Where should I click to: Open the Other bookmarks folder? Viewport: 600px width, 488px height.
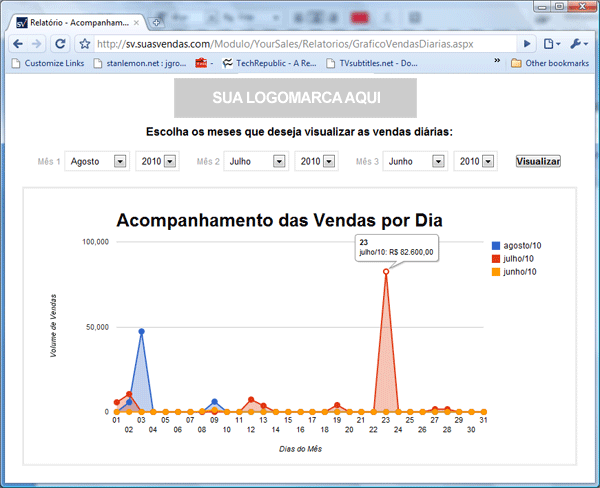550,63
